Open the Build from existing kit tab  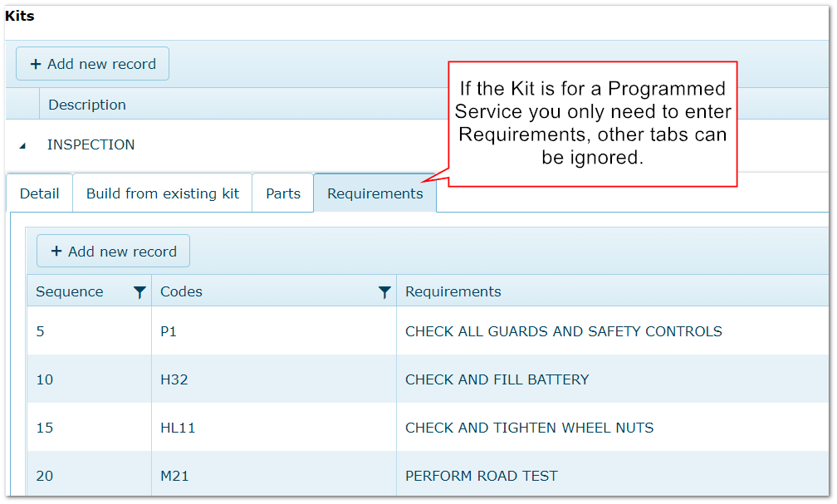click(x=162, y=193)
